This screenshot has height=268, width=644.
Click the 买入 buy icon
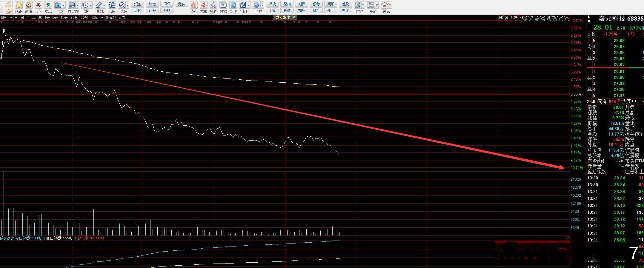tap(38, 5)
